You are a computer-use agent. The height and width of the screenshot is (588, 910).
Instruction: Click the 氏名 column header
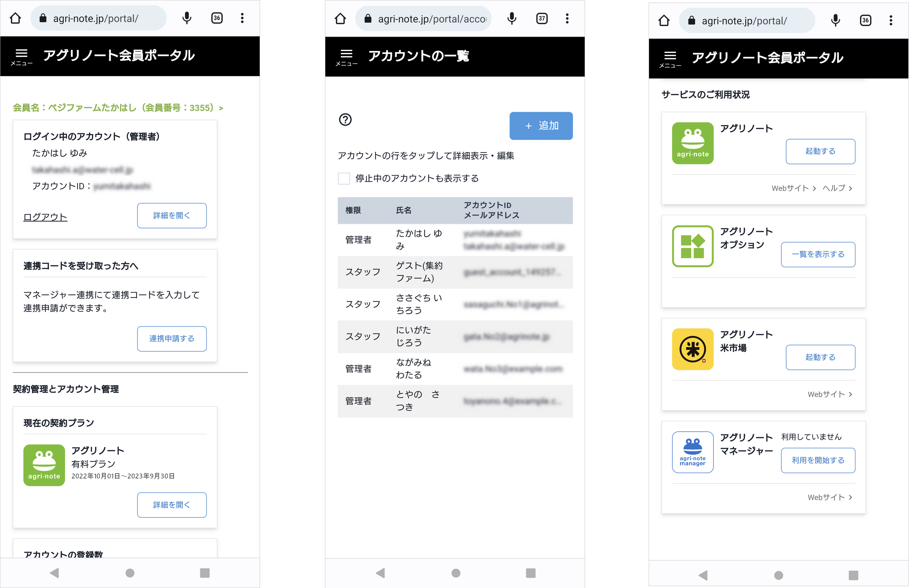point(404,210)
